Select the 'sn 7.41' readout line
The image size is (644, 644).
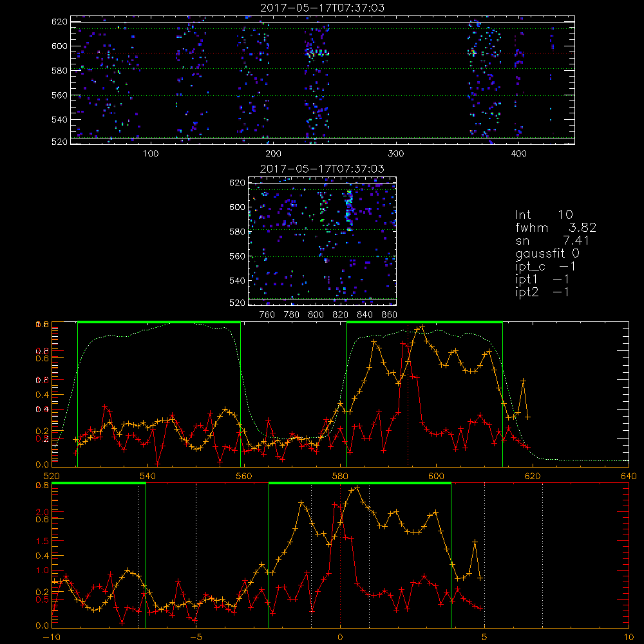(x=553, y=240)
